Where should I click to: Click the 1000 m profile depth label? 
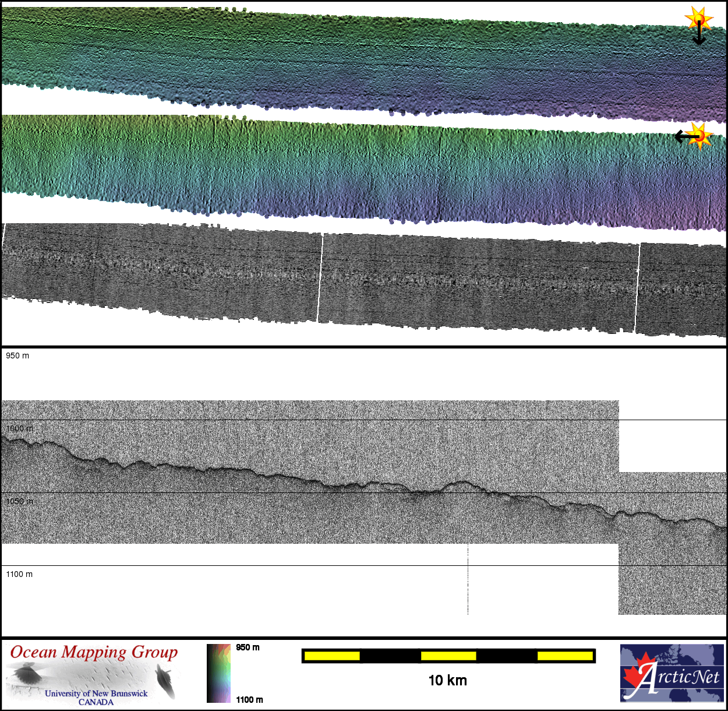(x=19, y=428)
